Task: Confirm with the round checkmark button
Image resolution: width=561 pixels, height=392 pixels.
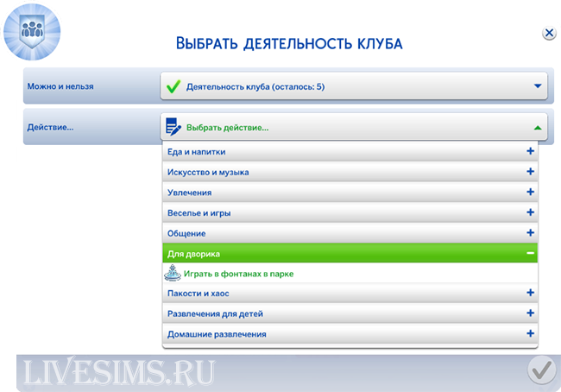Action: [x=542, y=370]
